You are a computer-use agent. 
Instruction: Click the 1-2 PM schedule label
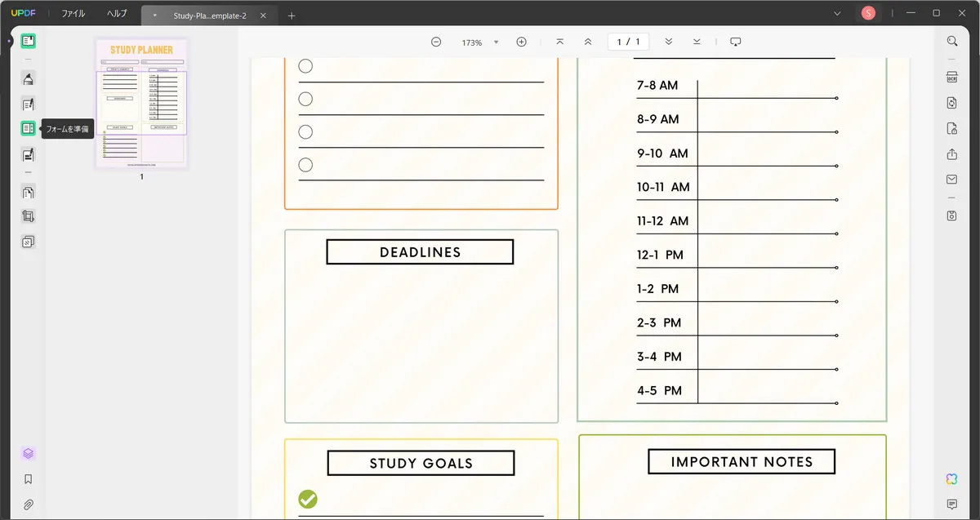click(657, 289)
